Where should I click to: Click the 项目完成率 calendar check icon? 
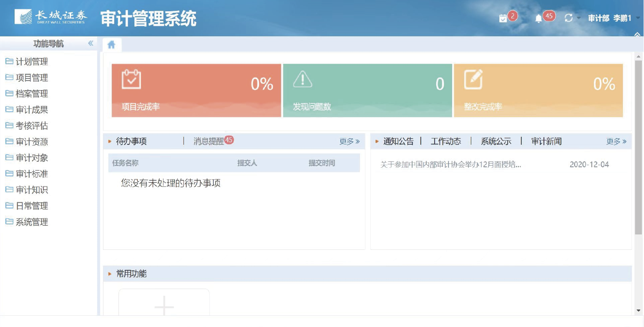(131, 79)
